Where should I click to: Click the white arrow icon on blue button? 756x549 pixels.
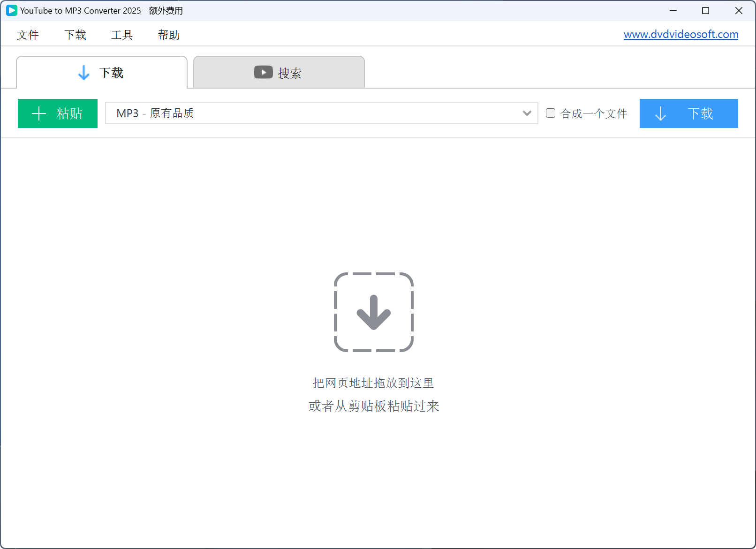click(x=660, y=113)
